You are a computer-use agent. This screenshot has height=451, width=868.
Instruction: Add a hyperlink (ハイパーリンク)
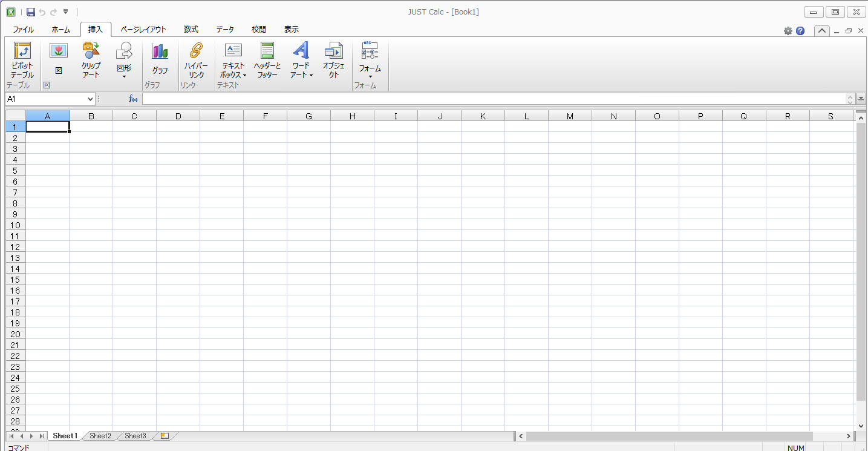(x=196, y=61)
